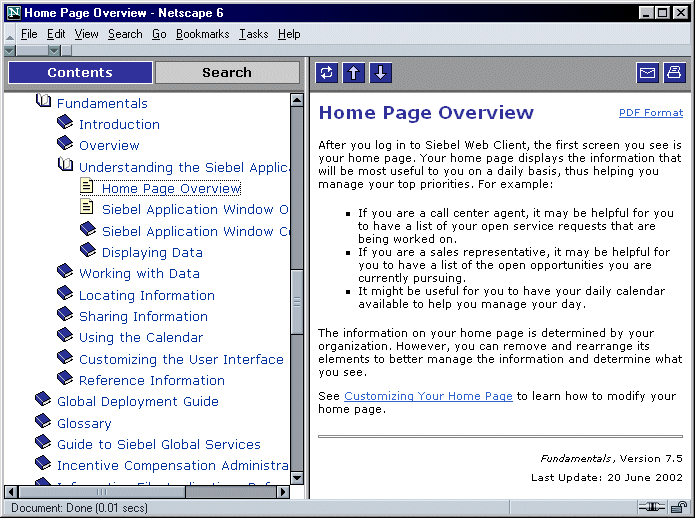This screenshot has width=695, height=518.
Task: Collapse the menu bar with its grippy triangle
Action: tap(9, 37)
